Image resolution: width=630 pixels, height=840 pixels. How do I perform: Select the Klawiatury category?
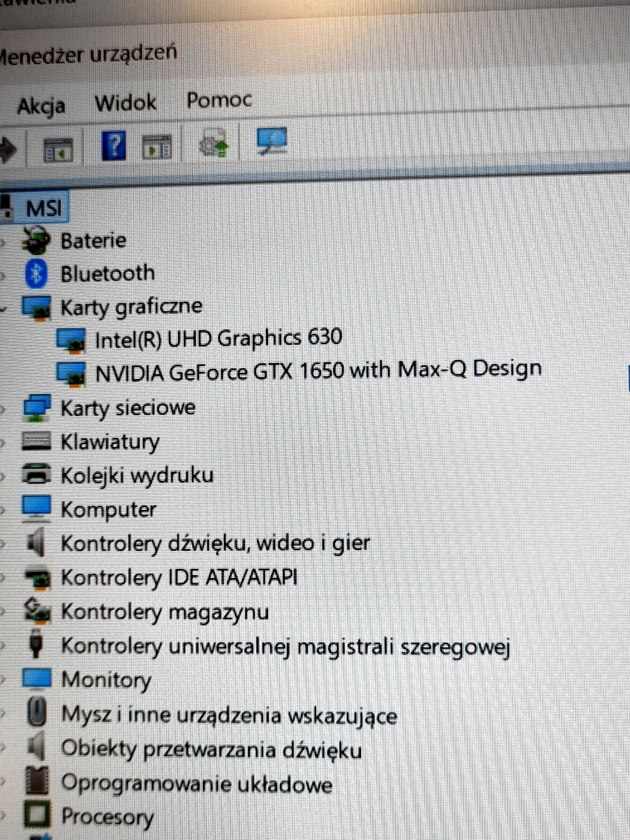click(x=110, y=443)
